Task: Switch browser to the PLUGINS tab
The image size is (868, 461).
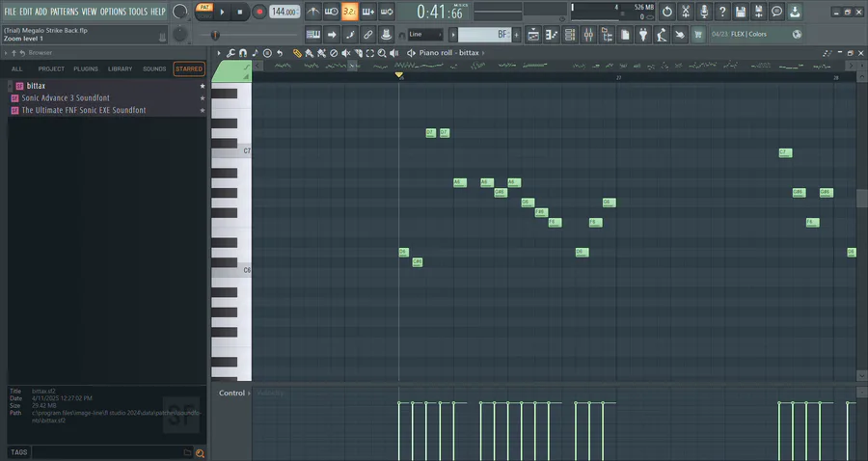Action: point(85,69)
